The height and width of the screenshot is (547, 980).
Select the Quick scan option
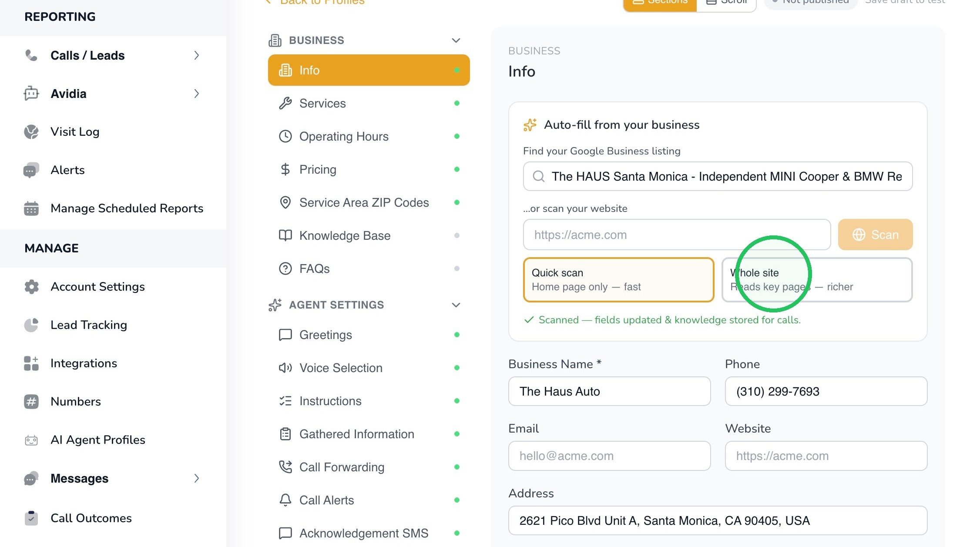pos(618,280)
